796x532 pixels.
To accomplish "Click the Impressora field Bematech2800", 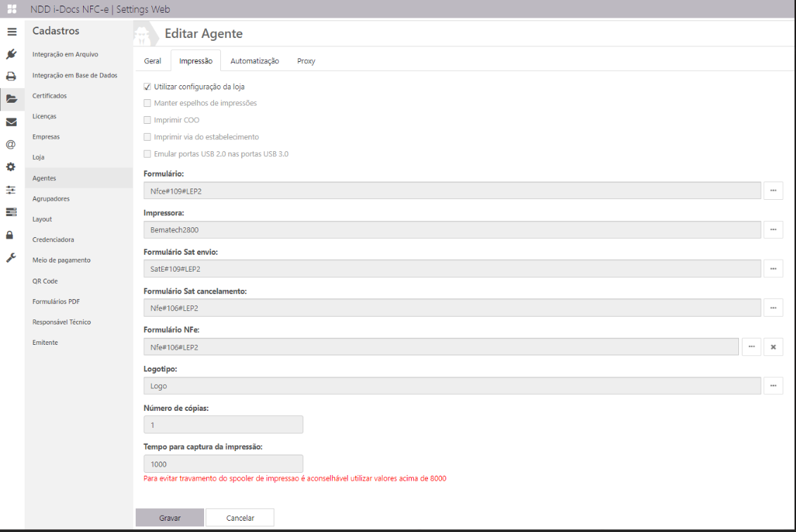I will coord(453,230).
